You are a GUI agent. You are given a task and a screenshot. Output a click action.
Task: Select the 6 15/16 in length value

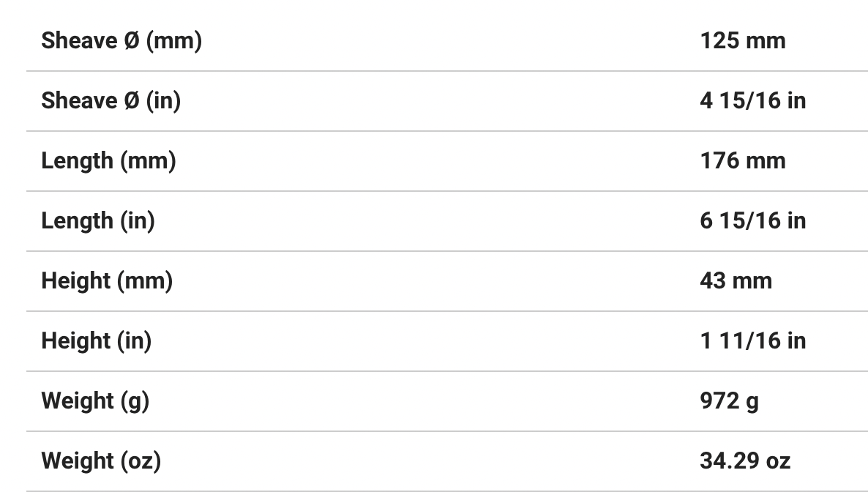pyautogui.click(x=752, y=221)
